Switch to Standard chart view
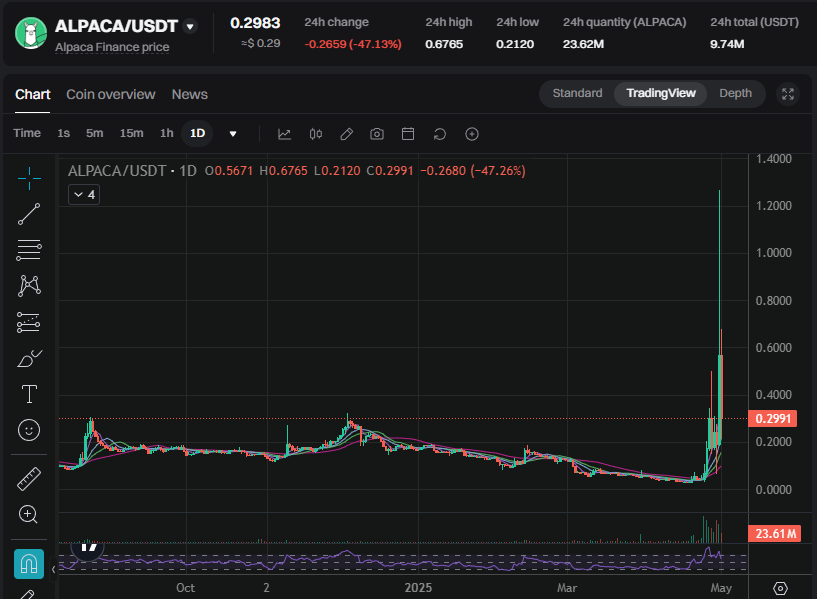The image size is (817, 599). [577, 93]
